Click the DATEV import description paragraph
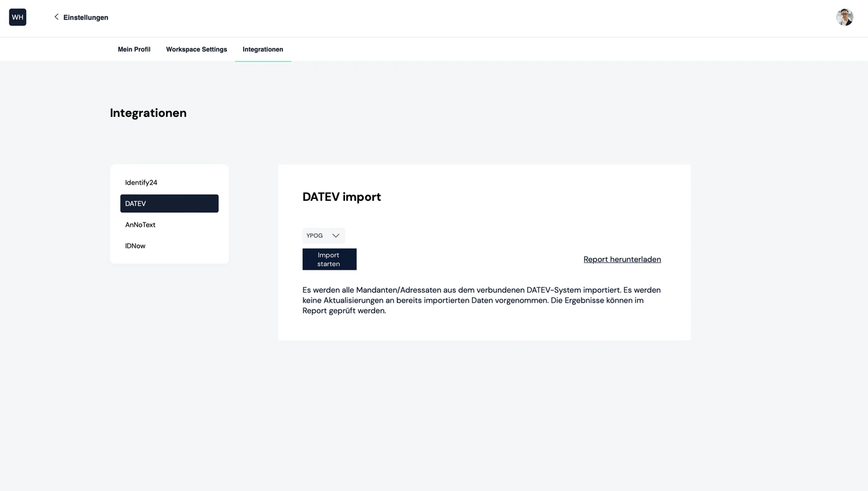868x491 pixels. pos(482,300)
